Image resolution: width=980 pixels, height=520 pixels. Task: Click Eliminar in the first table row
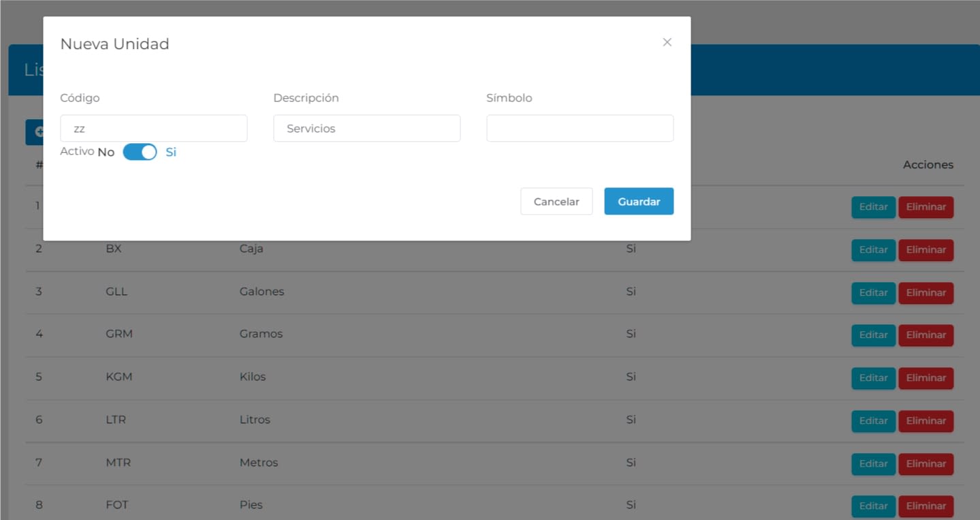(926, 207)
